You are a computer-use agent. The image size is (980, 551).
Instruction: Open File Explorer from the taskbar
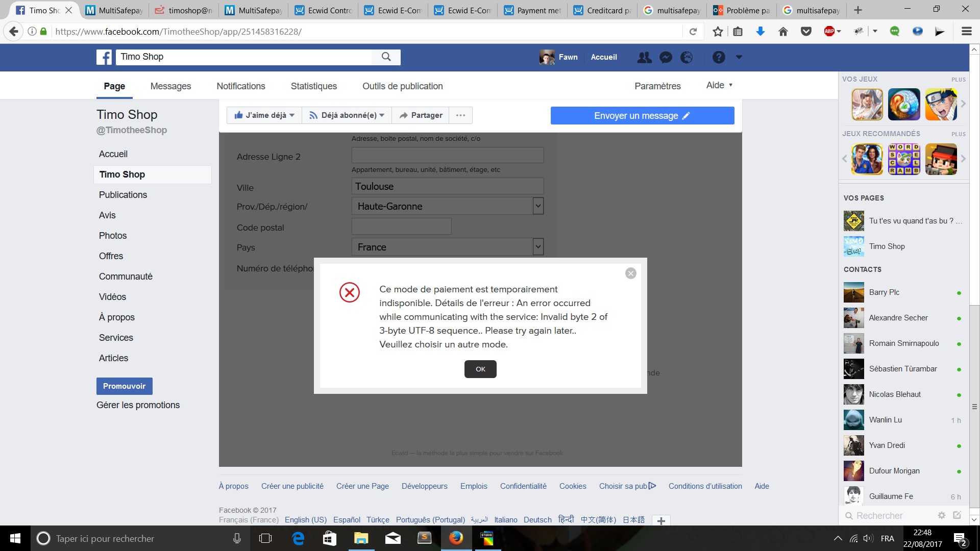pyautogui.click(x=361, y=538)
